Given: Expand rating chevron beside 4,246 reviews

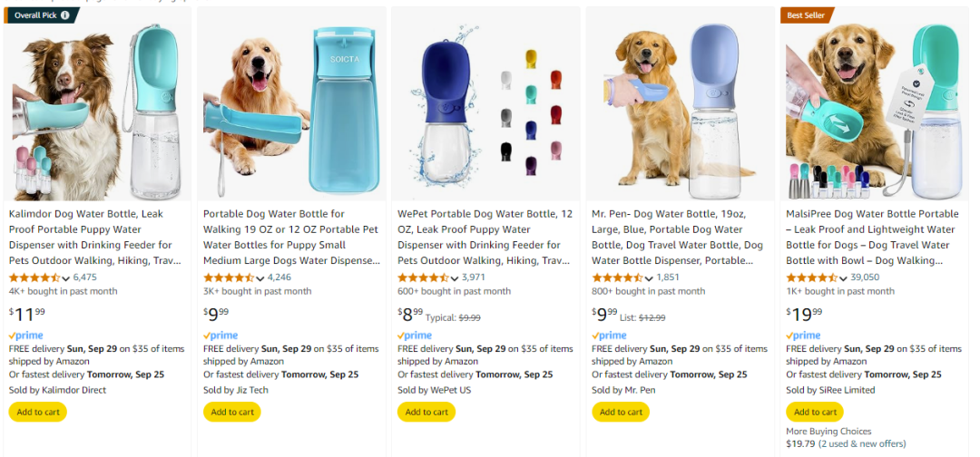Looking at the screenshot, I should (260, 278).
